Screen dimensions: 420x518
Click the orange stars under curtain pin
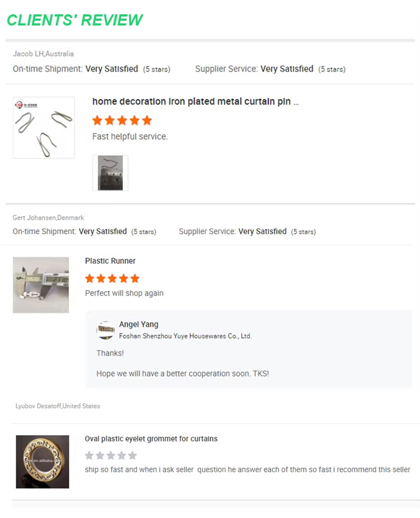click(x=122, y=120)
